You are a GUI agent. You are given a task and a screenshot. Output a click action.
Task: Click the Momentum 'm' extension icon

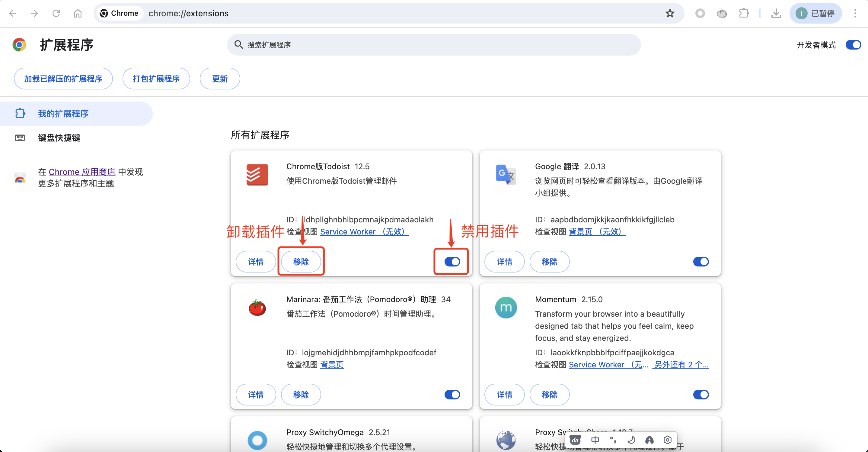click(x=506, y=307)
